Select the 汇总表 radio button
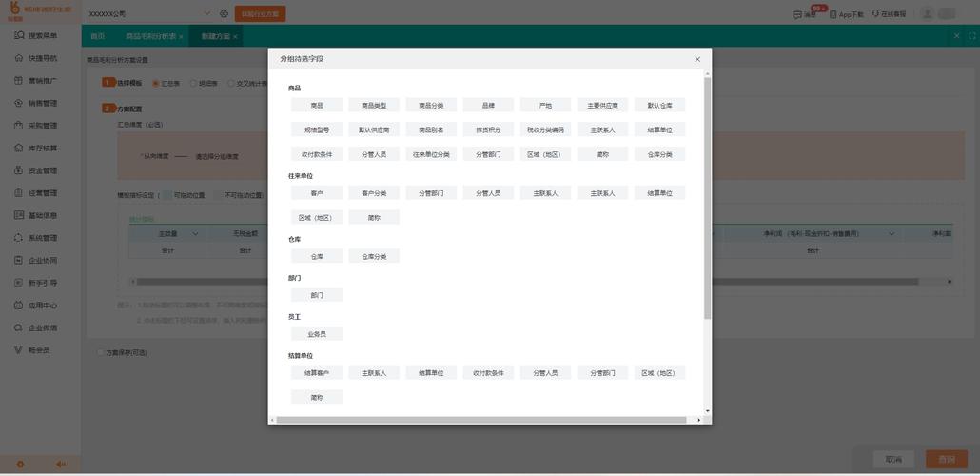The width and height of the screenshot is (980, 476). 156,83
